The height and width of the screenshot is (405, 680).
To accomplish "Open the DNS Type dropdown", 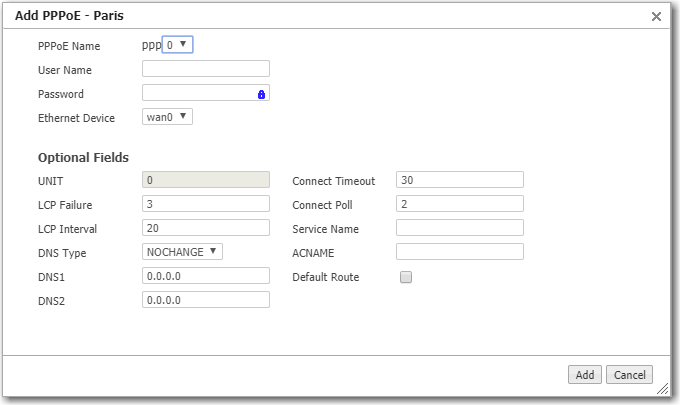I will point(182,252).
